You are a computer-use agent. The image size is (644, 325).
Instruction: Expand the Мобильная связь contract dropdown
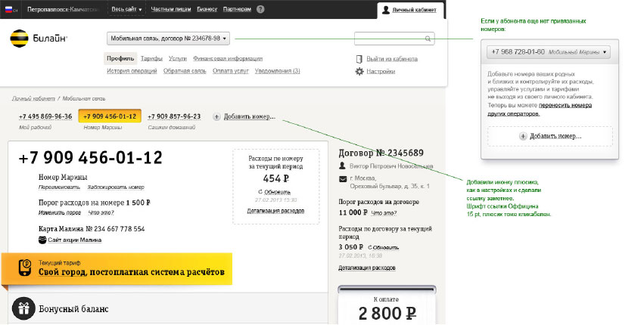[x=168, y=38]
